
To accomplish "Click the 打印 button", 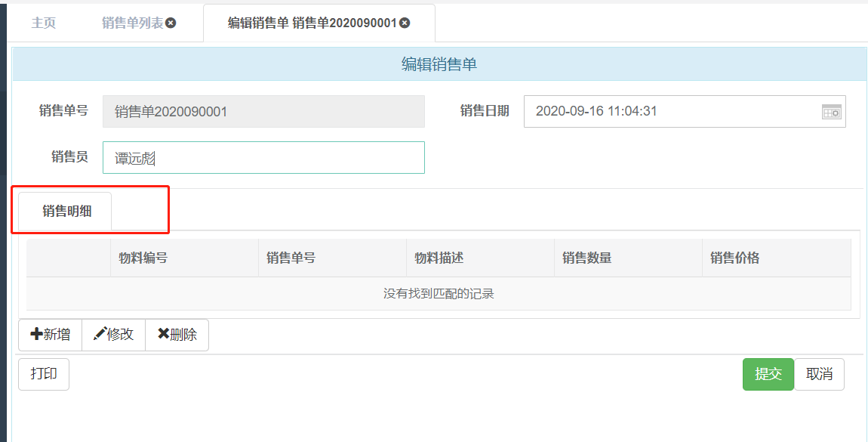I will point(44,374).
